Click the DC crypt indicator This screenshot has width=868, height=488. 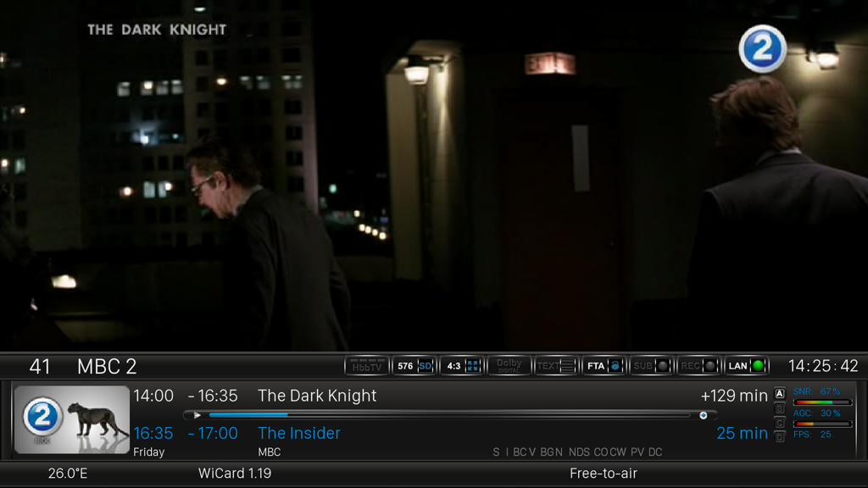(x=655, y=452)
